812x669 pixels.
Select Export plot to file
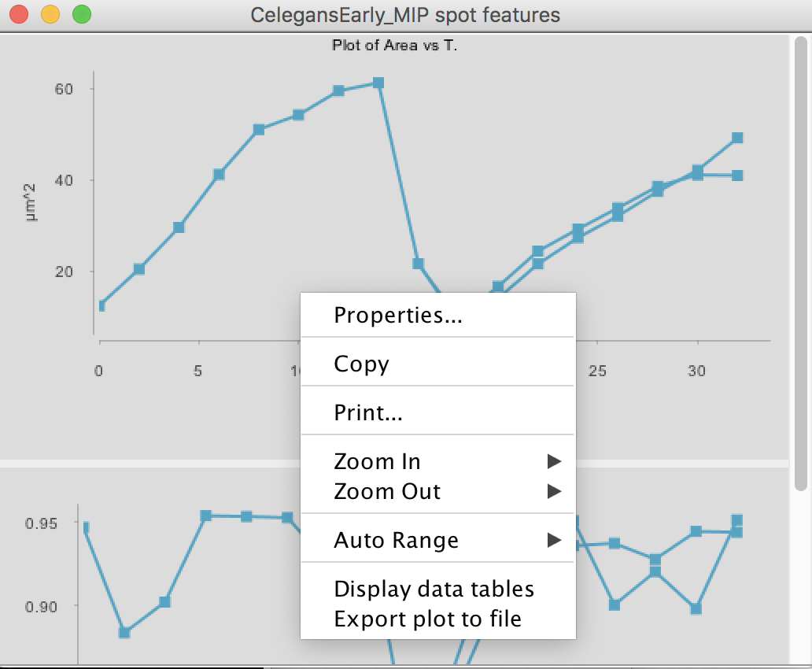click(x=438, y=619)
